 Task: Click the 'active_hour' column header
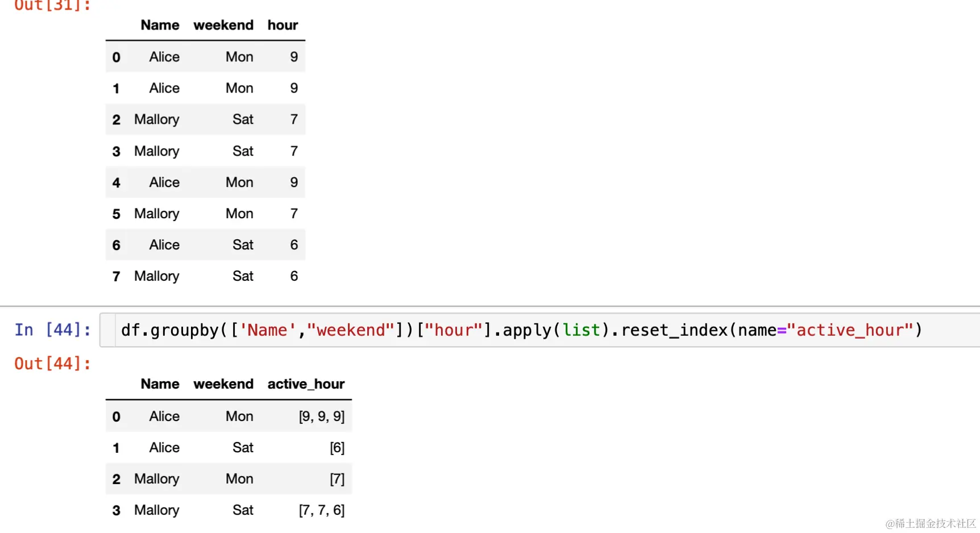306,384
